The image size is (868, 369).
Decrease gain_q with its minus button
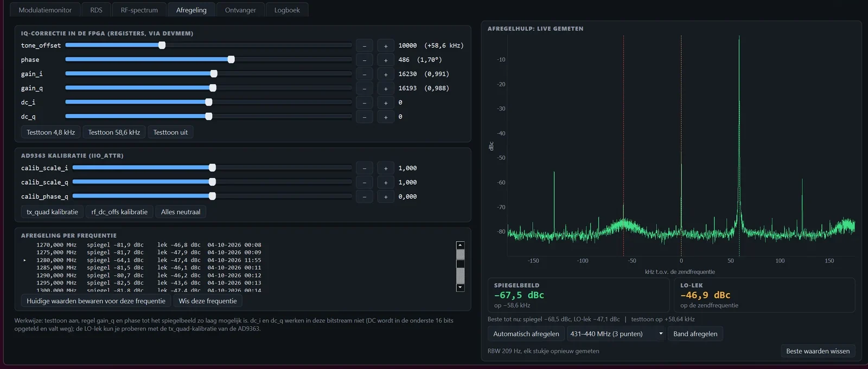364,88
